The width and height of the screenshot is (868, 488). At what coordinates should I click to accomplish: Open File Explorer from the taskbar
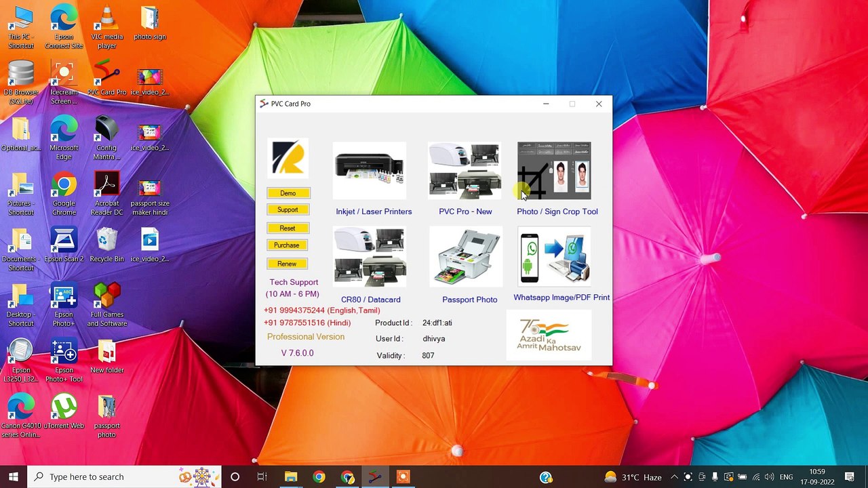tap(291, 476)
